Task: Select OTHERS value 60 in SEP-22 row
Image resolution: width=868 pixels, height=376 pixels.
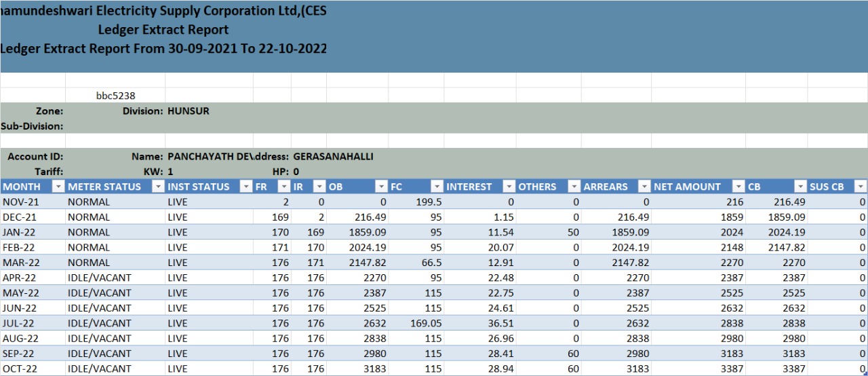Action: click(549, 354)
